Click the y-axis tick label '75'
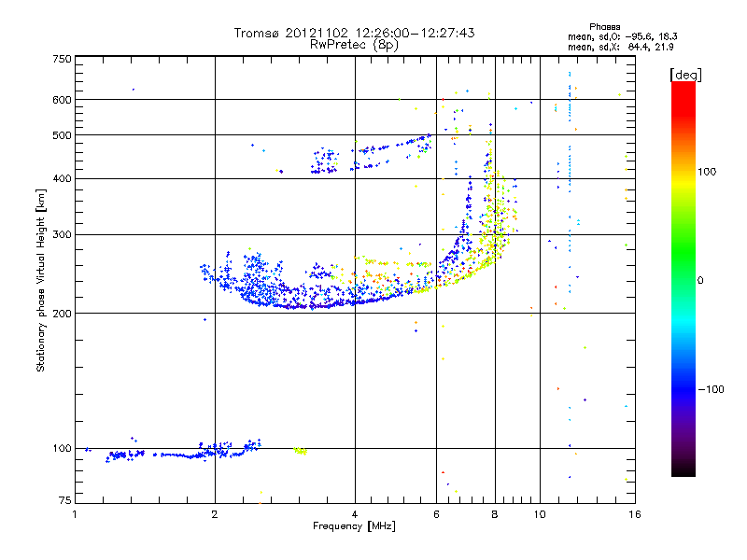This screenshot has width=747, height=560. 65,500
